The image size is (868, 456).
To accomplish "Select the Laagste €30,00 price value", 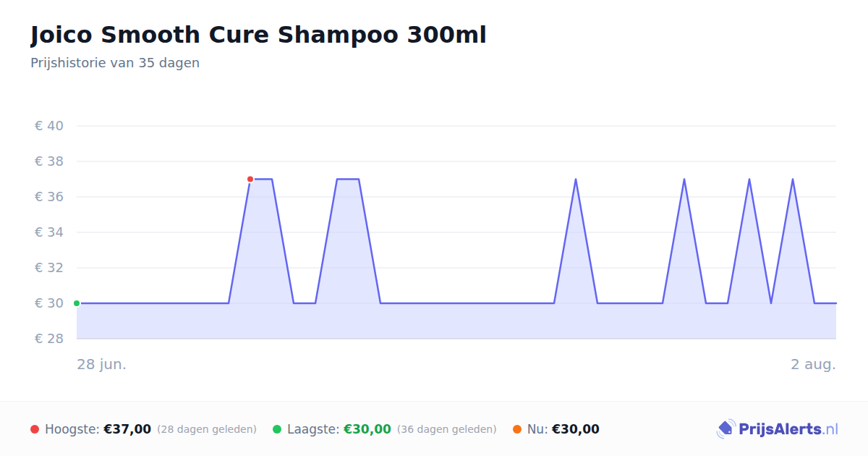I will point(367,429).
